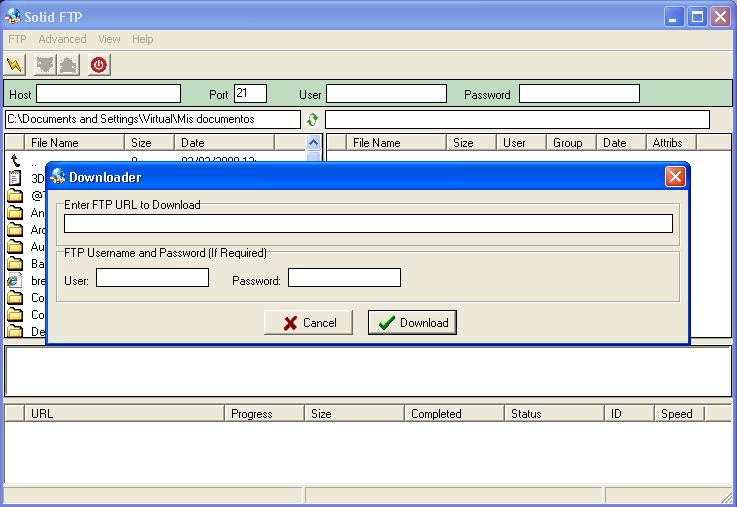The width and height of the screenshot is (737, 507).
Task: Click the Download button
Action: pos(412,322)
